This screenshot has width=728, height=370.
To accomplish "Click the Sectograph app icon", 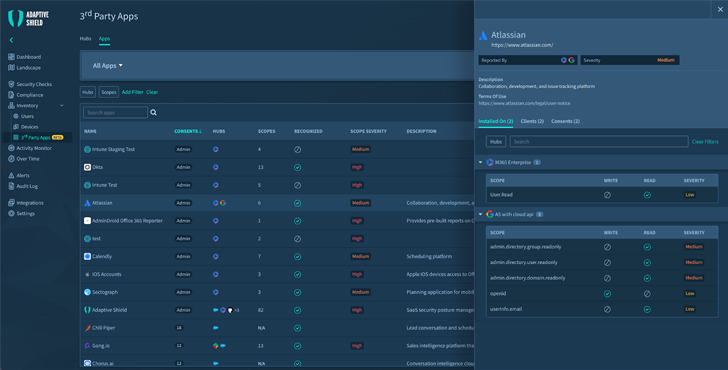I will coord(87,292).
